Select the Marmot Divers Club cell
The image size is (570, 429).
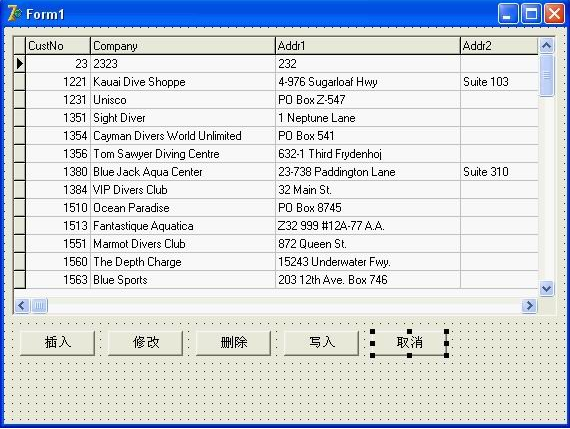click(183, 244)
